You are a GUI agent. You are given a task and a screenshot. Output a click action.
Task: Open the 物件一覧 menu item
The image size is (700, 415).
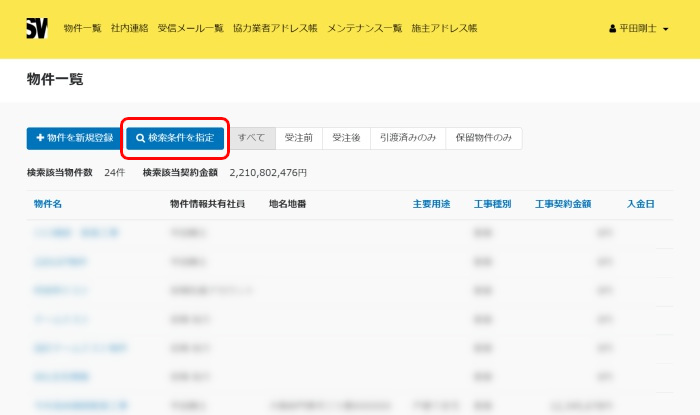(x=83, y=29)
